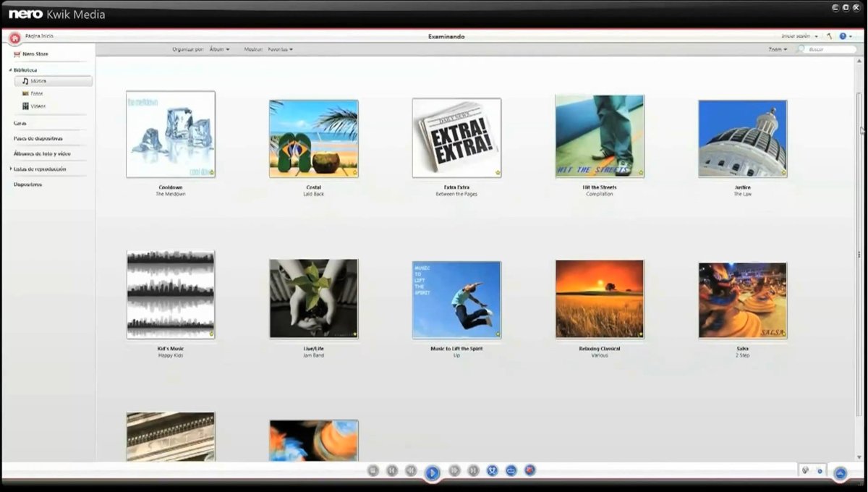Open Nero Store from the sidebar
868x492 pixels.
pos(35,54)
